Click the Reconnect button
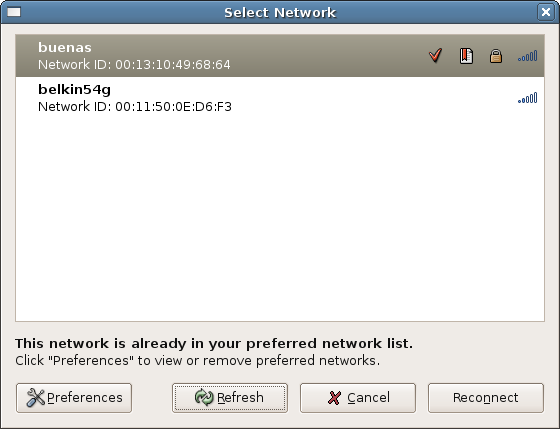 486,398
